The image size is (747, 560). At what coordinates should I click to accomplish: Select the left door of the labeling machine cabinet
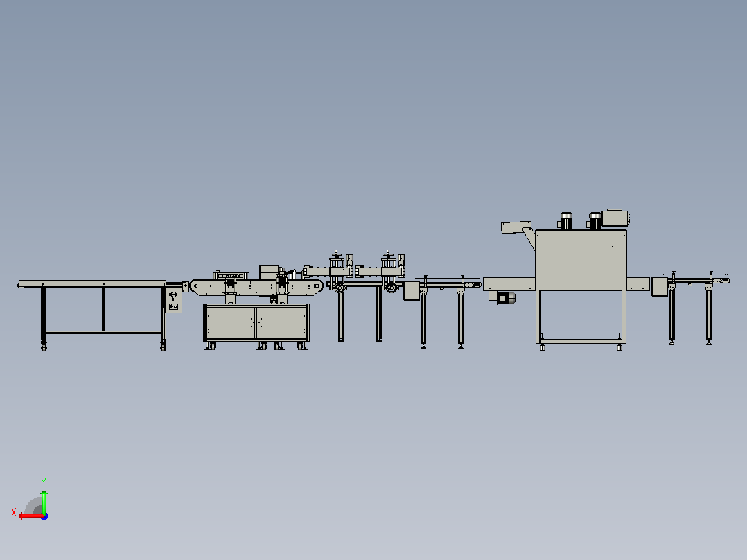pyautogui.click(x=231, y=323)
